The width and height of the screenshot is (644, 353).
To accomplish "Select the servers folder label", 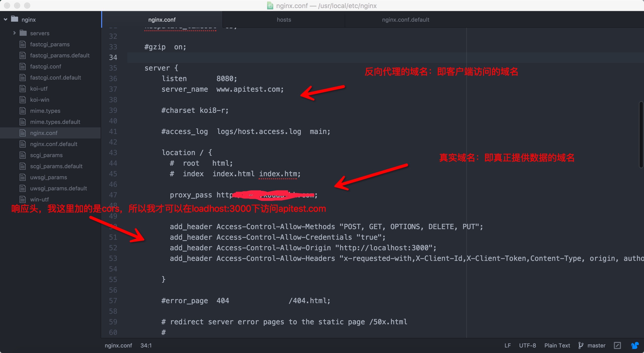I will click(x=40, y=33).
